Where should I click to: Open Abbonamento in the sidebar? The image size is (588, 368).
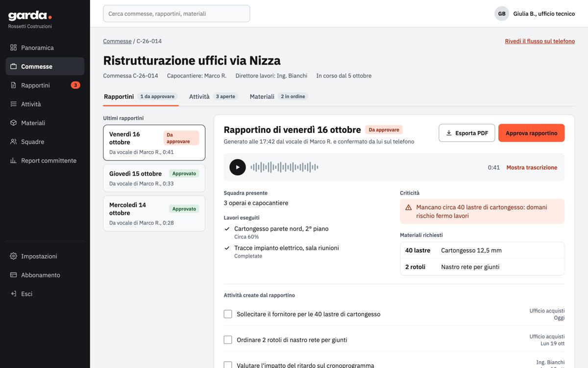click(x=45, y=275)
